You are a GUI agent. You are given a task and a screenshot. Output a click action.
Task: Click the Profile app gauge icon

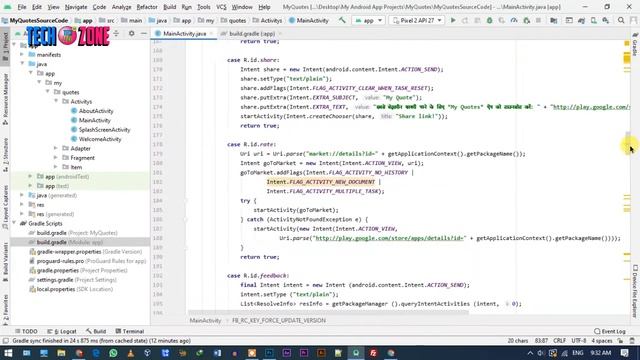pos(514,20)
